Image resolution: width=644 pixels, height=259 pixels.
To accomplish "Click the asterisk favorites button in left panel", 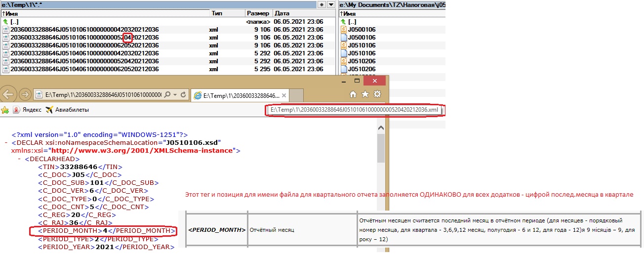I will [322, 4].
